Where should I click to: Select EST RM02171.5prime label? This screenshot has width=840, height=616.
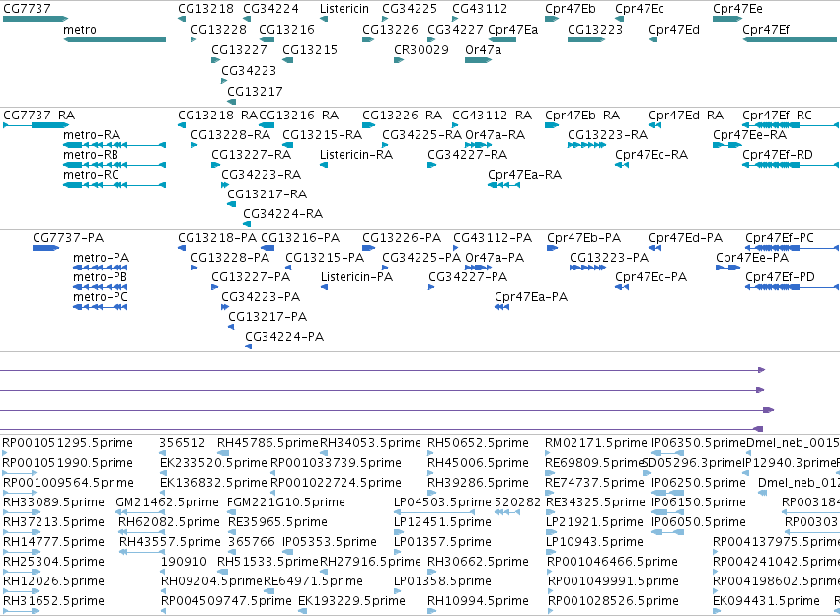click(596, 443)
